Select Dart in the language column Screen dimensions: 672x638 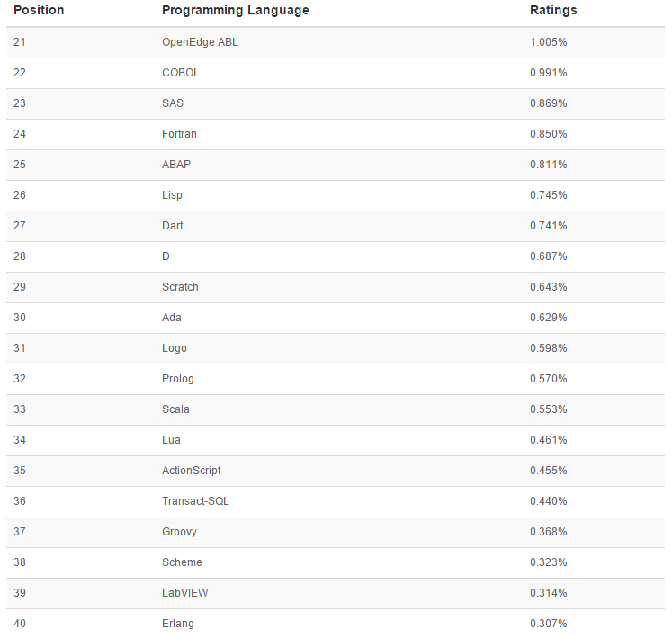[173, 226]
